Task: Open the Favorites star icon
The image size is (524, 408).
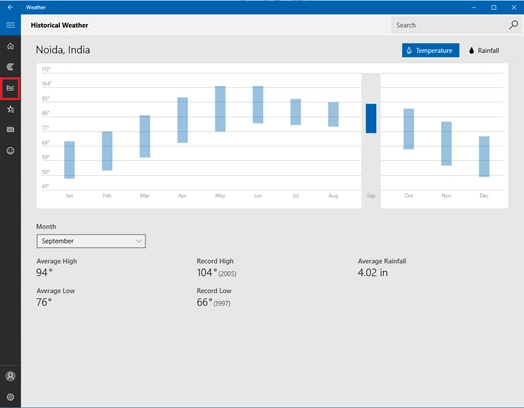Action: coord(10,109)
